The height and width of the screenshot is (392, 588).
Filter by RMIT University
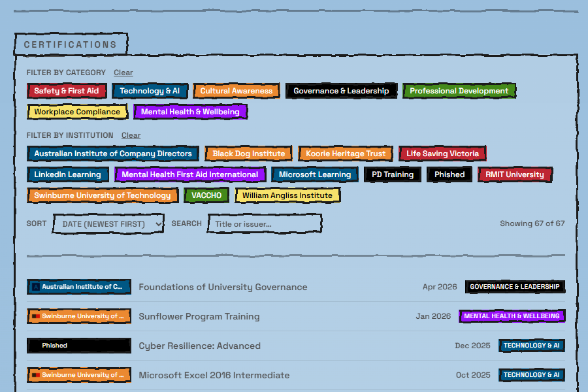tap(515, 174)
